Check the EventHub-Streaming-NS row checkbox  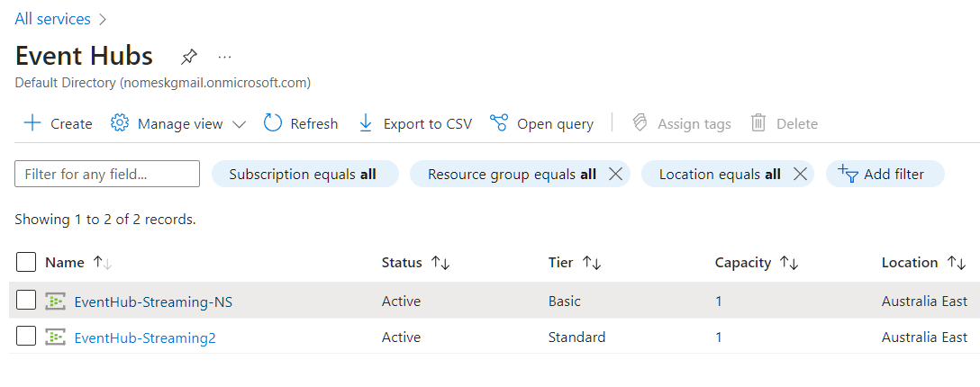pos(26,301)
